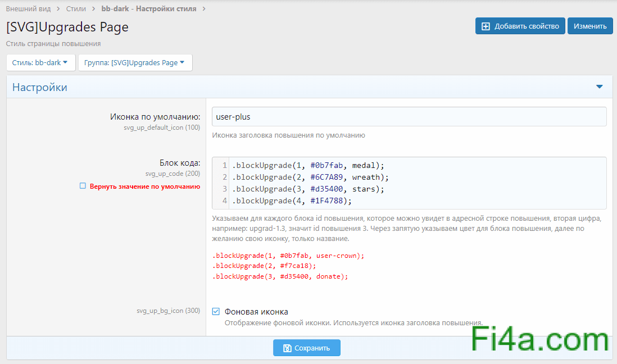617x364 pixels.
Task: Focus the user-plus default icon field
Action: coord(409,117)
